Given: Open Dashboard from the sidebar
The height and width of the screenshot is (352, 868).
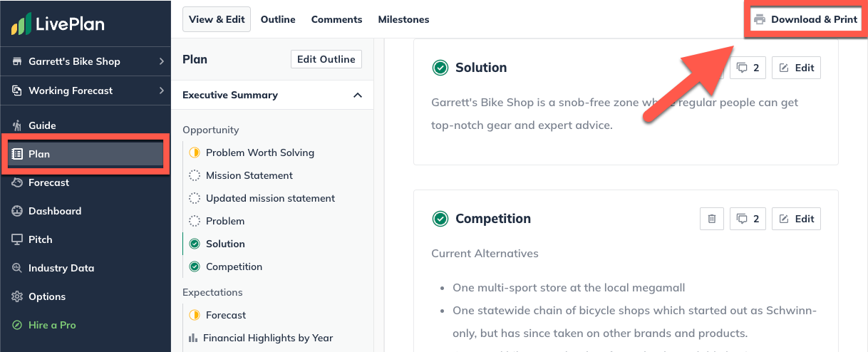Looking at the screenshot, I should 54,211.
